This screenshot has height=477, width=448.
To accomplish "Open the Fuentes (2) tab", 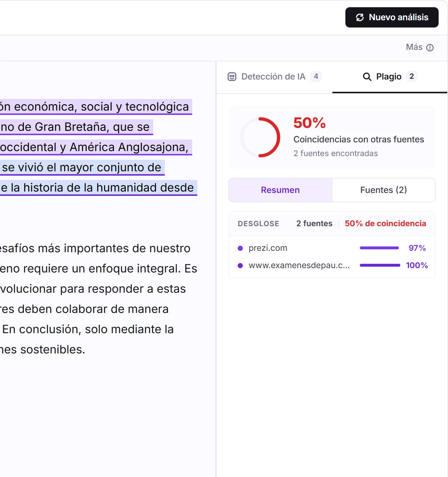I will pos(384,190).
